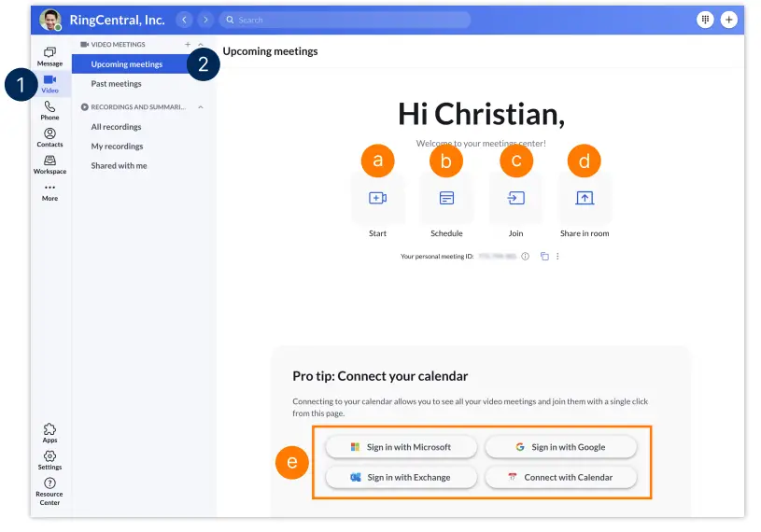761x532 pixels.
Task: Open Shared with me
Action: 119,165
